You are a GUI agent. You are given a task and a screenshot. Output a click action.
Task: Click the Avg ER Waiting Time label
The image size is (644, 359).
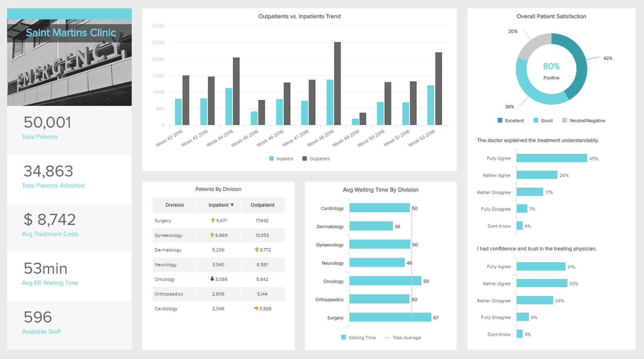point(50,283)
